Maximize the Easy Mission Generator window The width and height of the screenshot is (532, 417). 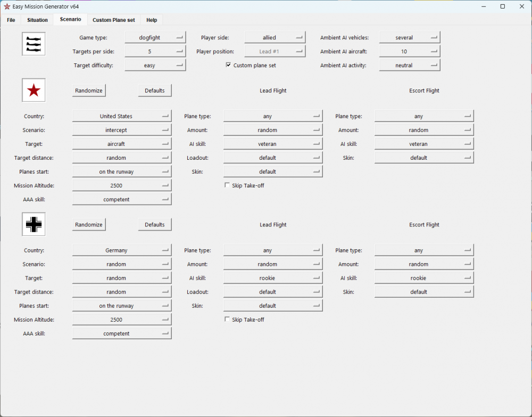click(x=502, y=6)
